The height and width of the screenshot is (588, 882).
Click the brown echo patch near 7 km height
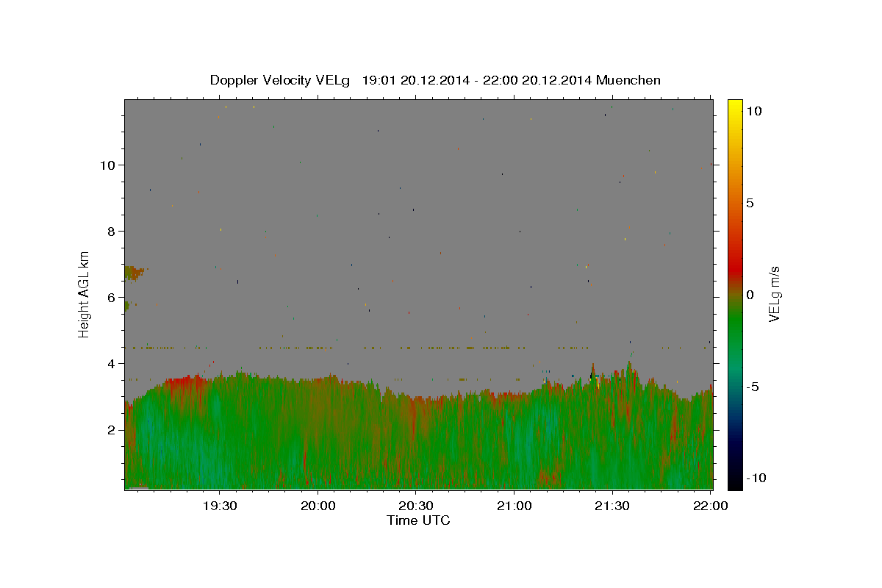[x=134, y=273]
